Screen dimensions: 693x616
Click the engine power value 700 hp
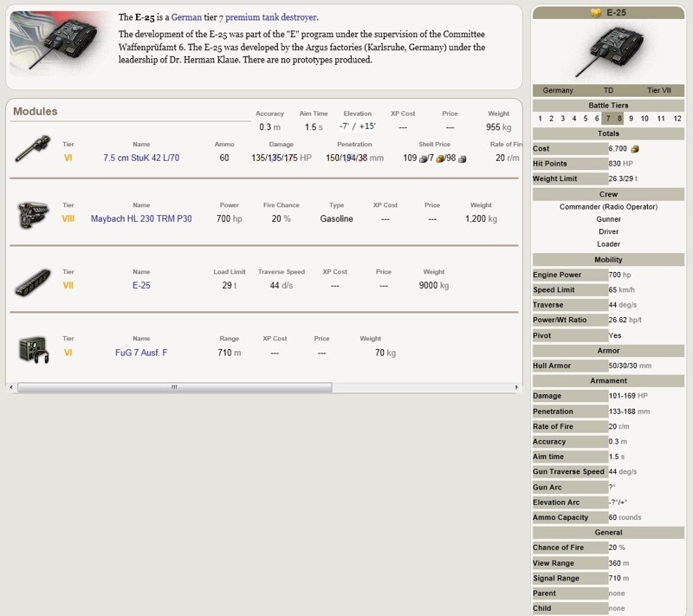230,218
